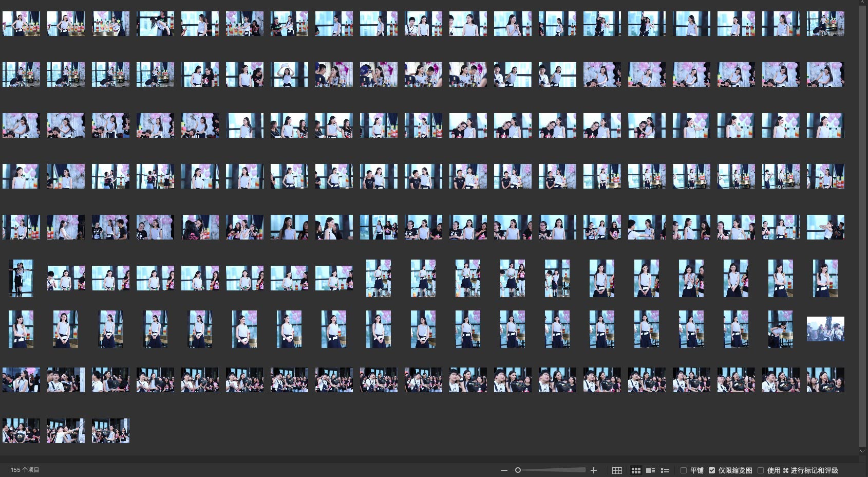Switch to the list view icon

click(665, 470)
